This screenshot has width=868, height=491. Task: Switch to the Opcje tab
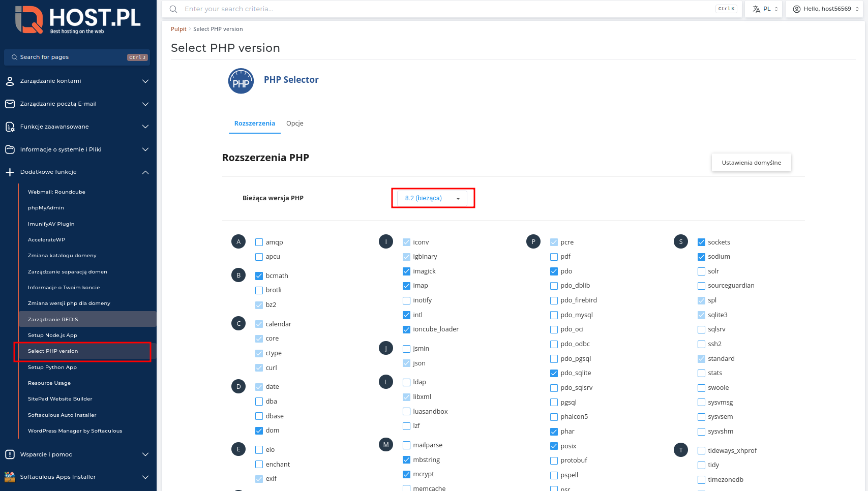[294, 123]
